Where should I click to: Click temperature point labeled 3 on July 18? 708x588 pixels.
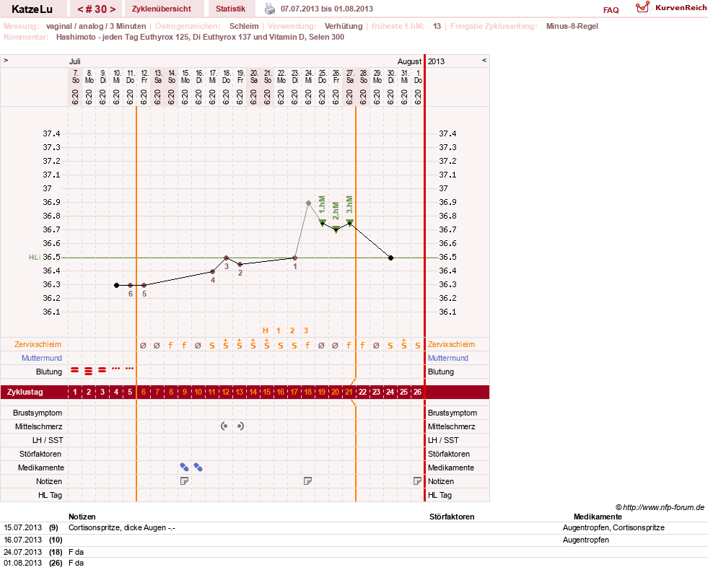tap(227, 258)
